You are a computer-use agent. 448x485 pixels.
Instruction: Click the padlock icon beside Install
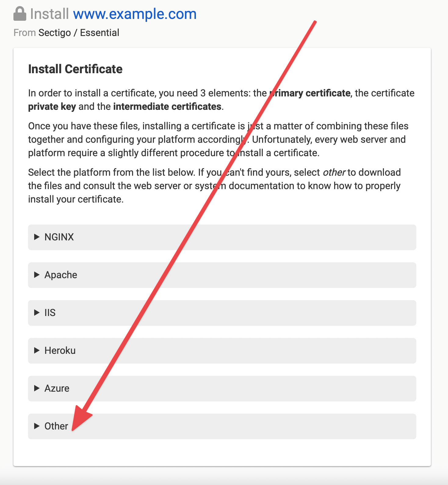click(20, 14)
